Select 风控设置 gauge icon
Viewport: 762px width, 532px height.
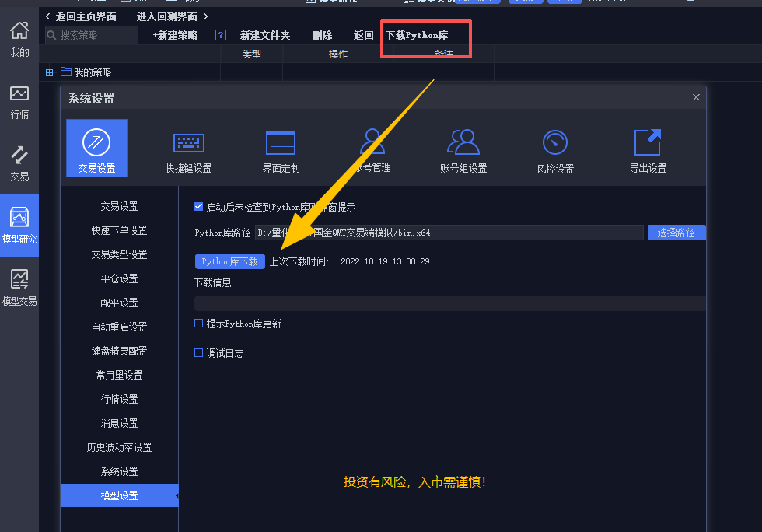(x=554, y=143)
